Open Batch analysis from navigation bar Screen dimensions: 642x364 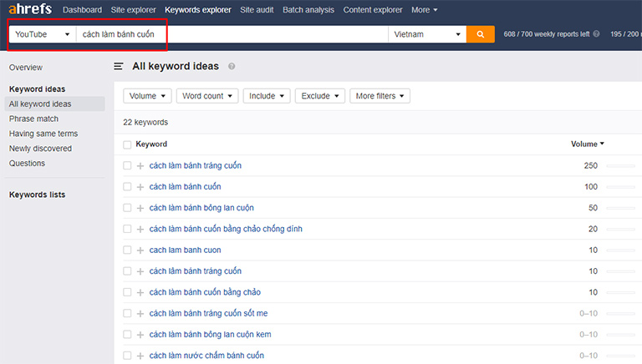click(x=308, y=10)
